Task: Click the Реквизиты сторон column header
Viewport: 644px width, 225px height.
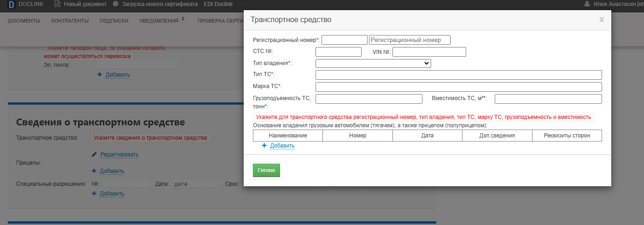Action: 567,136
